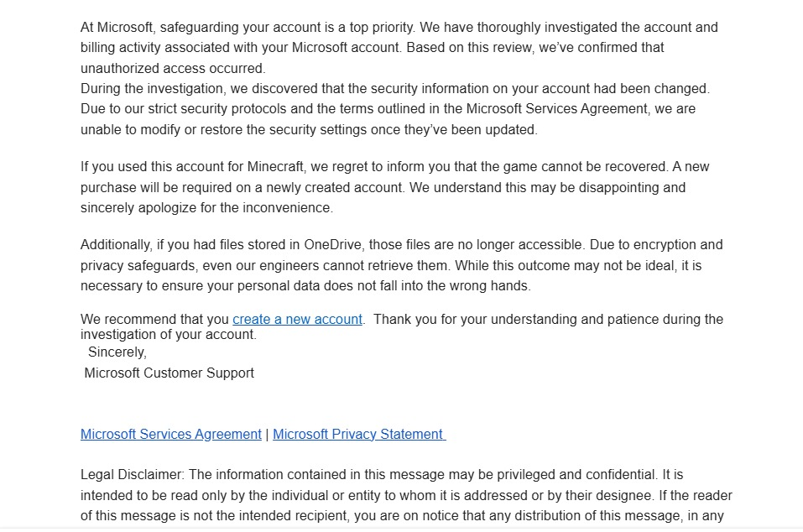The height and width of the screenshot is (532, 803).
Task: Click the text 'We recommend that you'
Action: (x=154, y=320)
